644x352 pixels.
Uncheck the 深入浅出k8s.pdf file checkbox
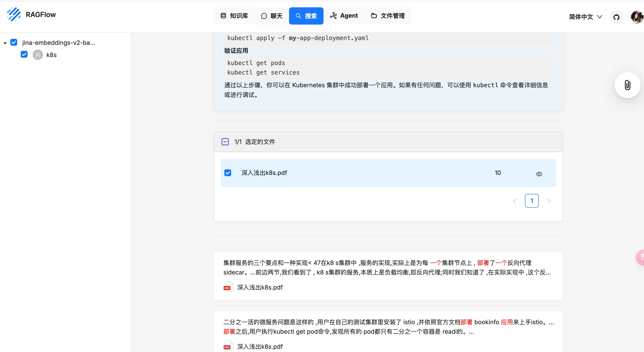pyautogui.click(x=228, y=173)
